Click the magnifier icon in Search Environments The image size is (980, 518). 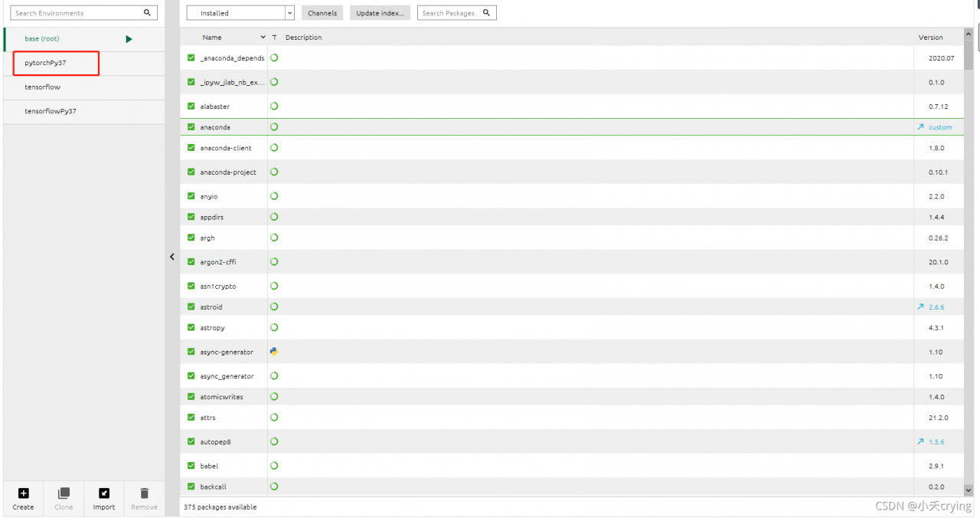pos(147,13)
